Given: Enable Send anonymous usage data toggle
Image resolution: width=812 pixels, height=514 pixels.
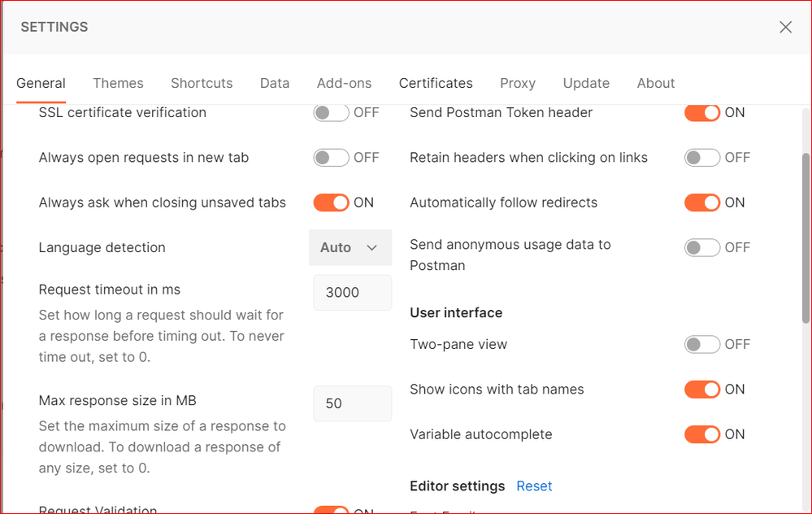Looking at the screenshot, I should click(x=702, y=248).
